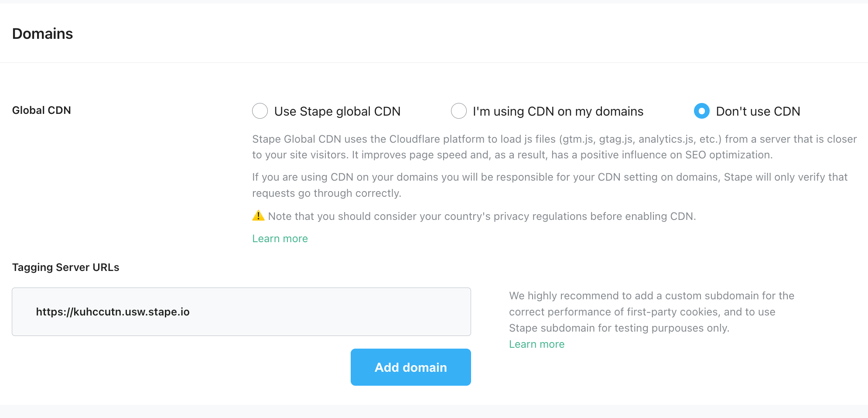This screenshot has width=868, height=418.
Task: Click the Global CDN section label
Action: pyautogui.click(x=41, y=110)
